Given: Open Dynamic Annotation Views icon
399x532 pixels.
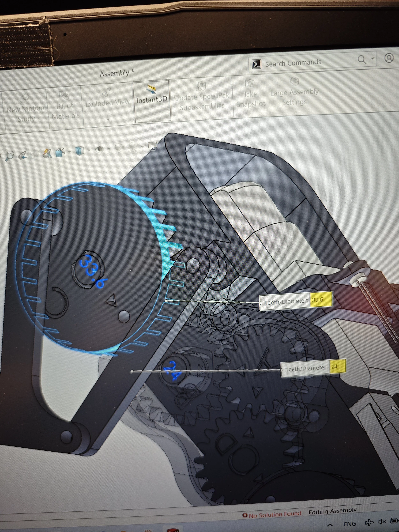Looking at the screenshot, I should pyautogui.click(x=47, y=153).
